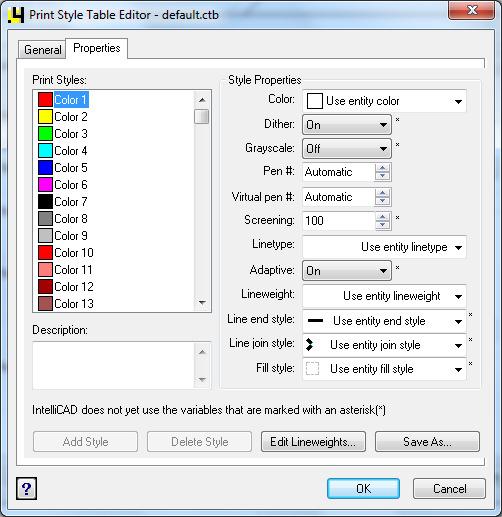
Task: Open the Line end style dropdown
Action: click(x=384, y=321)
